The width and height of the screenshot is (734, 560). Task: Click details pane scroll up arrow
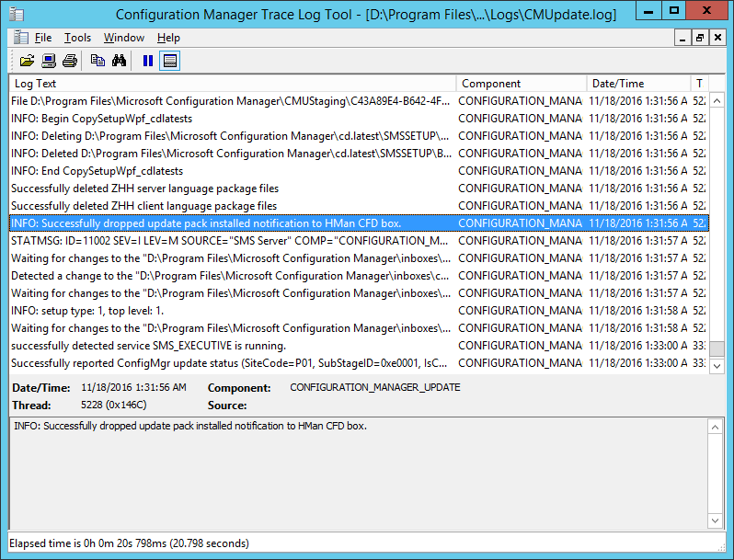pyautogui.click(x=715, y=427)
